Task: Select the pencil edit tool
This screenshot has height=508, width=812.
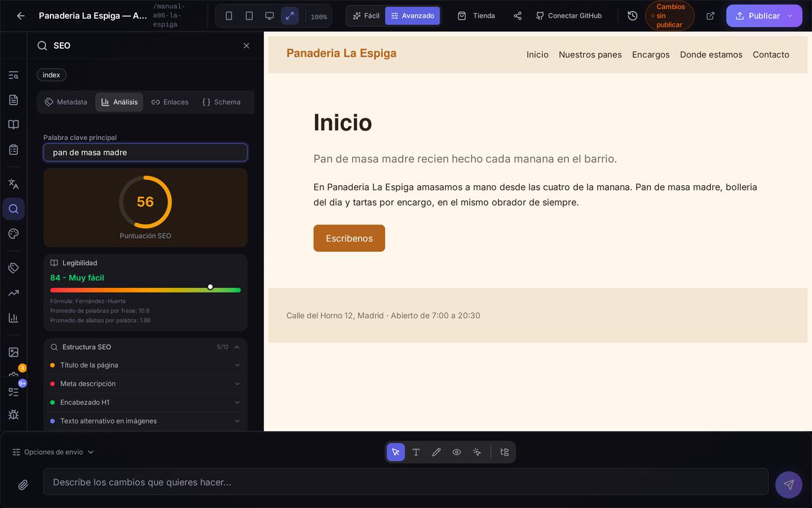Action: pos(436,452)
